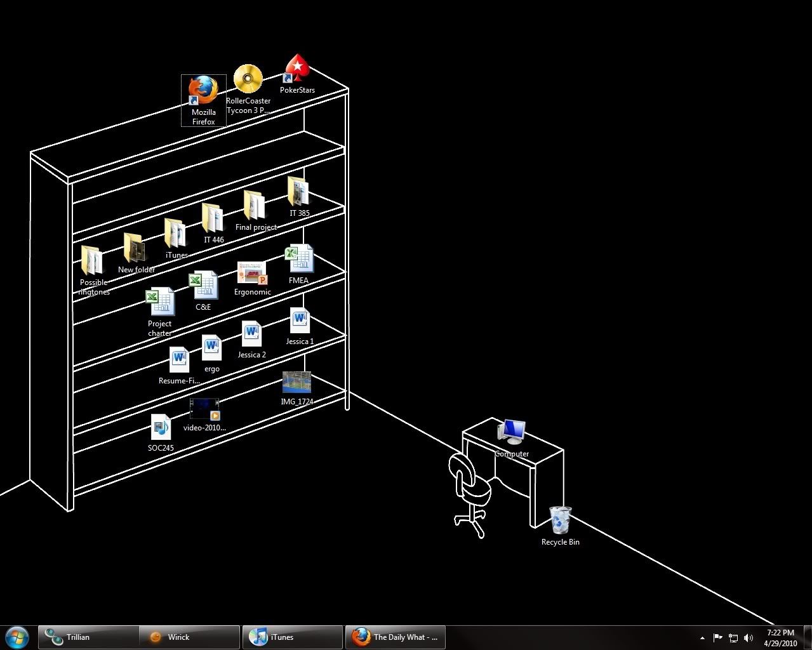The image size is (812, 650).
Task: Select the Recycle Bin icon
Action: (x=560, y=520)
